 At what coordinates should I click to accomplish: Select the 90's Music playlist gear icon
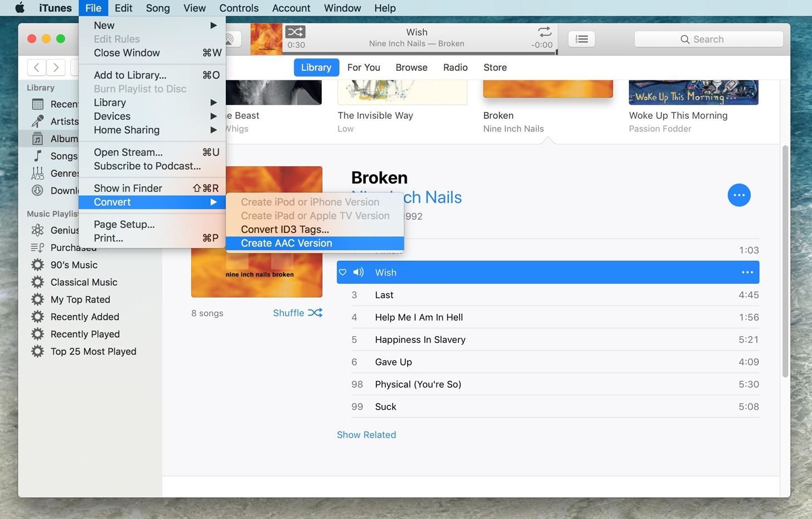[x=37, y=265]
